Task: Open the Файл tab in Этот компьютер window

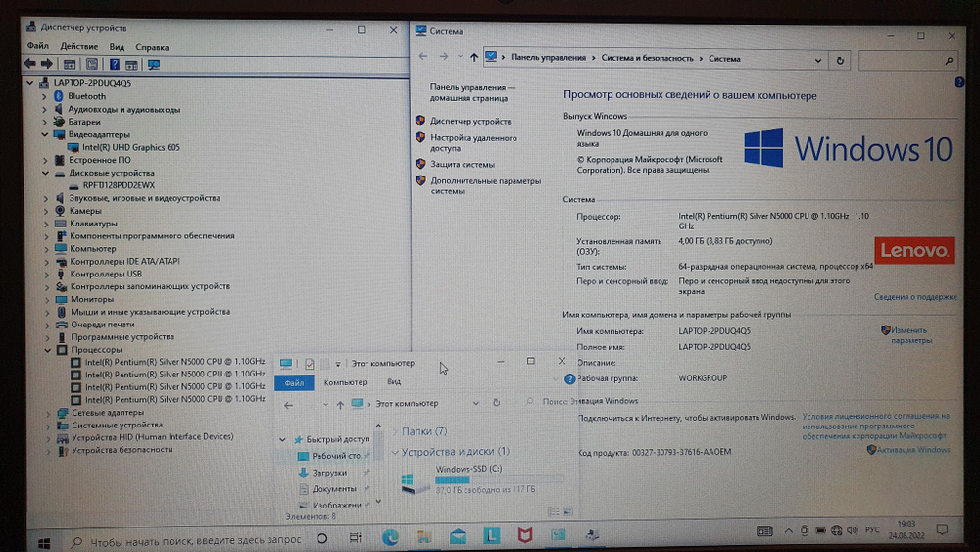Action: click(x=294, y=382)
